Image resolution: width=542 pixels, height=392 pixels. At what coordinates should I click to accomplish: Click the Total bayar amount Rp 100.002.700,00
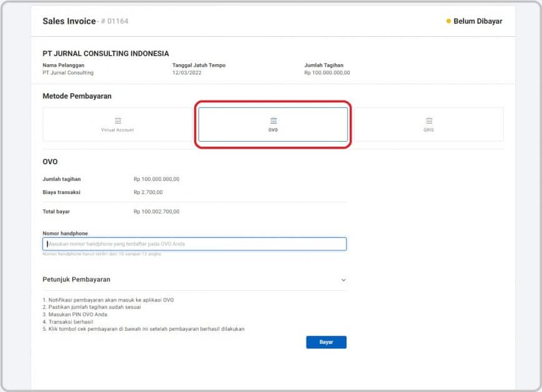point(157,212)
